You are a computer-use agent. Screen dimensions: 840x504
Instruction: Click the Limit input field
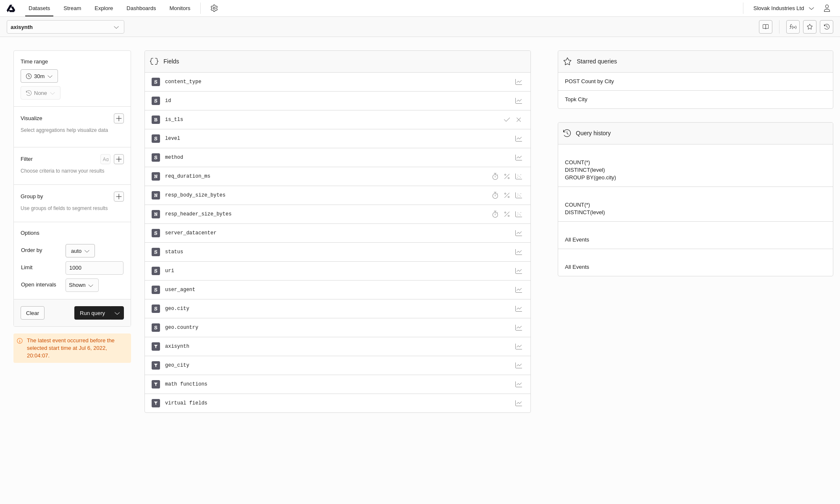point(94,268)
